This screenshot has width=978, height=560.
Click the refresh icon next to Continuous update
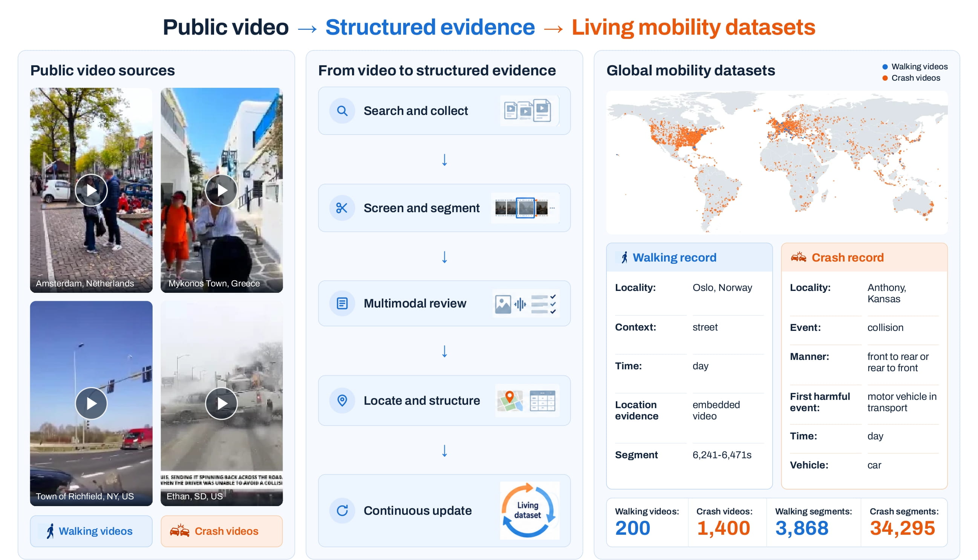click(342, 511)
